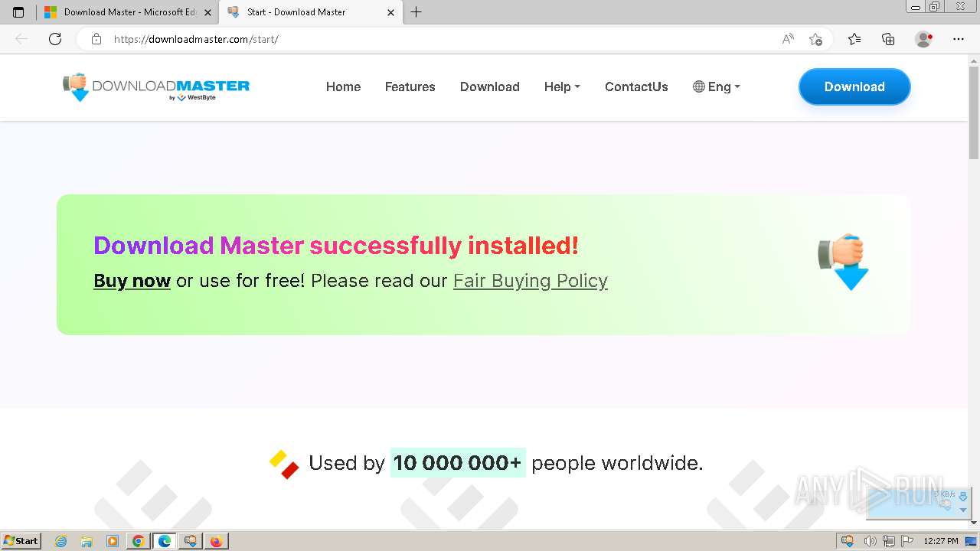Open Firefox from the taskbar
980x551 pixels.
click(x=216, y=541)
